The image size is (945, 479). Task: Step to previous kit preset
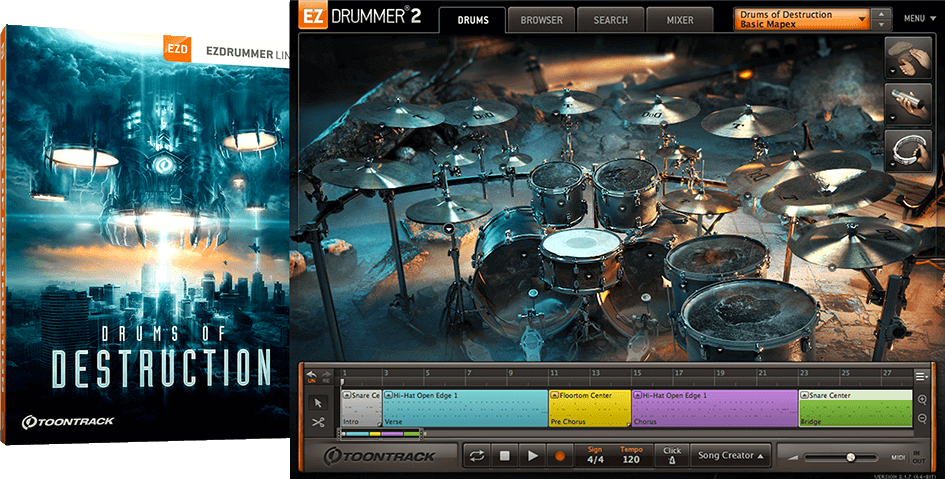coord(882,14)
